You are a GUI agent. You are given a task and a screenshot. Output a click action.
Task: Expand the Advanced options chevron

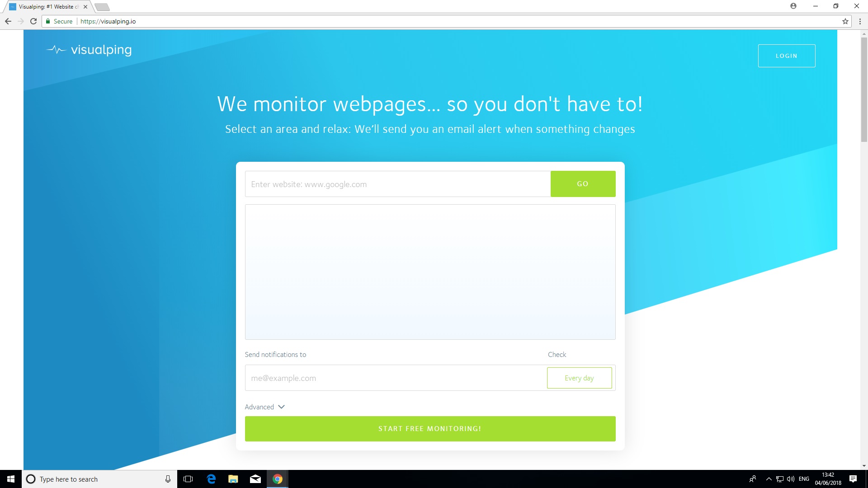(x=281, y=406)
